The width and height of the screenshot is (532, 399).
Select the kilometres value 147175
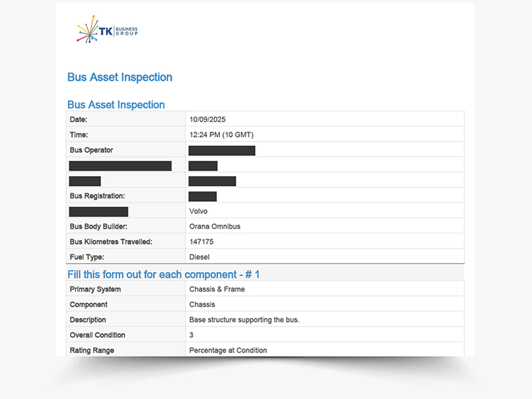pos(201,242)
